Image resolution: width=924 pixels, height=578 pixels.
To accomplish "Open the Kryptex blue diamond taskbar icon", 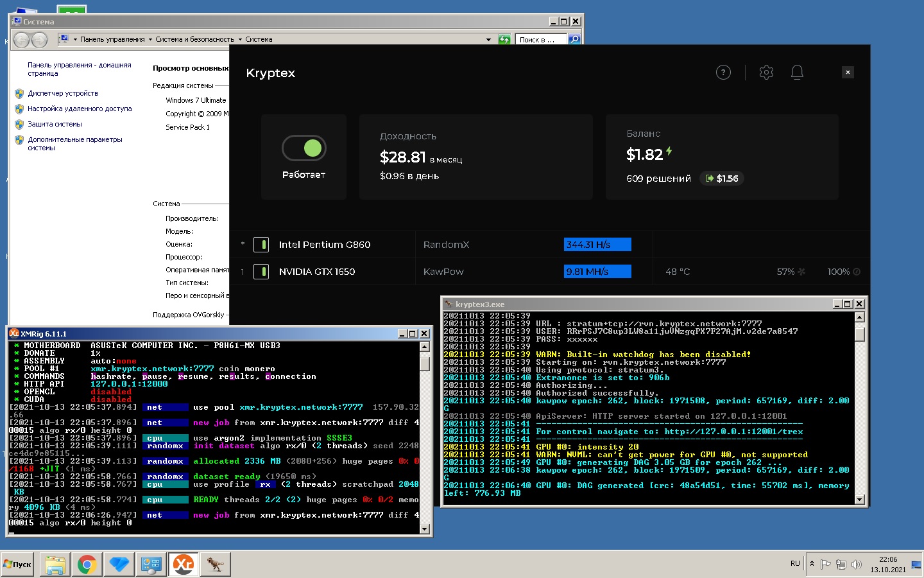I will [x=119, y=565].
